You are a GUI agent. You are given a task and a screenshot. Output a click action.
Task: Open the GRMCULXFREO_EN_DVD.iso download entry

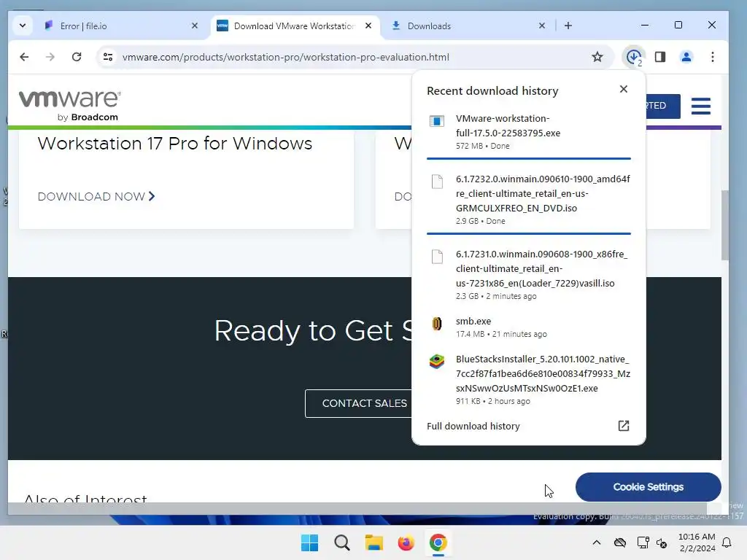[529, 199]
